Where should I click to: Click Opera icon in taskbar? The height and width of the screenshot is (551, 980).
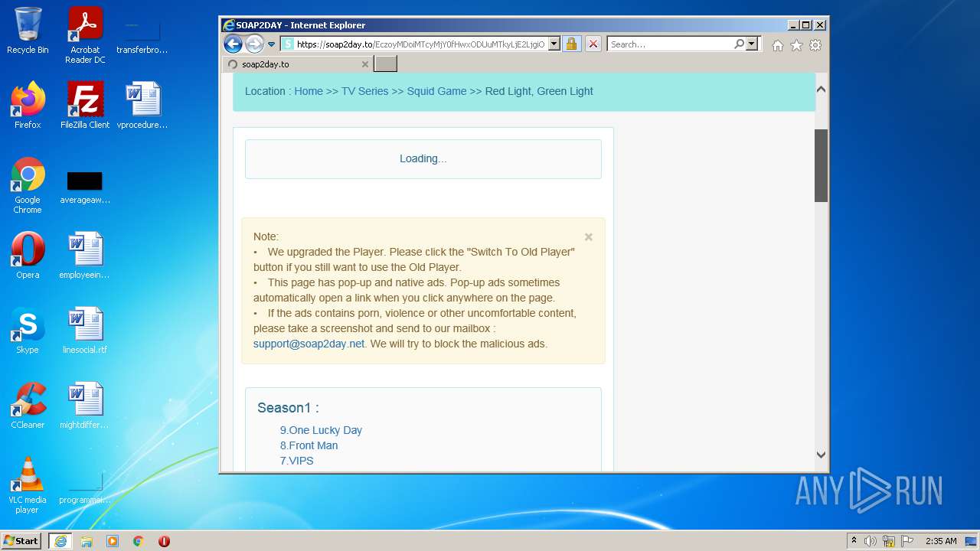(x=164, y=541)
